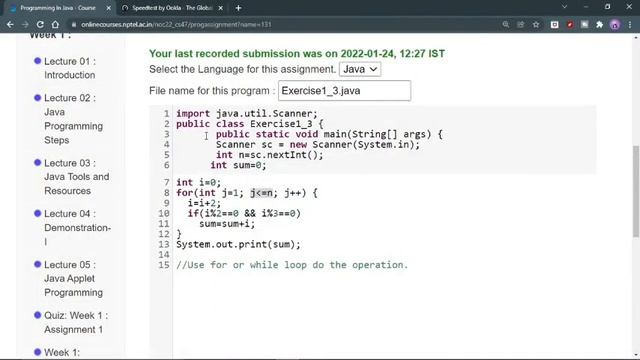Open Lecture 02 : Java Programming Steps
Image resolution: width=640 pixels, height=360 pixels.
pyautogui.click(x=73, y=119)
